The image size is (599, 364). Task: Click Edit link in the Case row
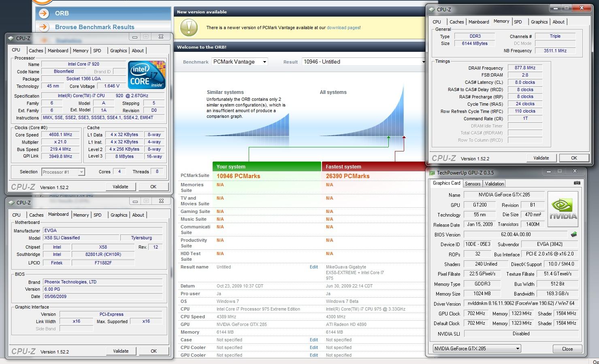click(x=314, y=340)
